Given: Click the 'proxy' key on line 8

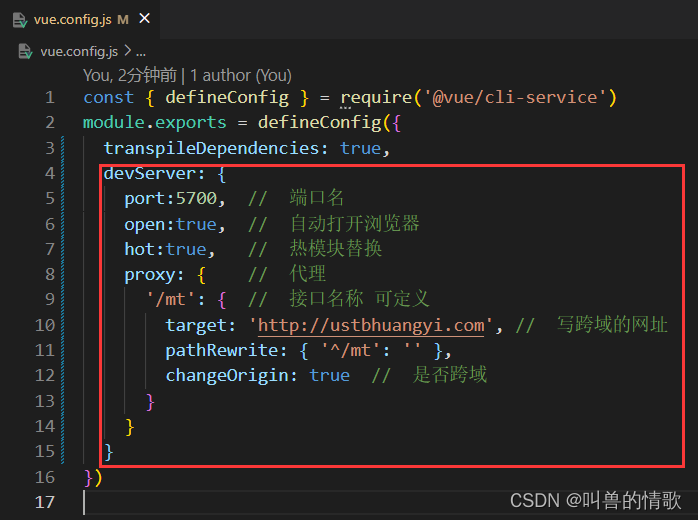Looking at the screenshot, I should point(150,275).
